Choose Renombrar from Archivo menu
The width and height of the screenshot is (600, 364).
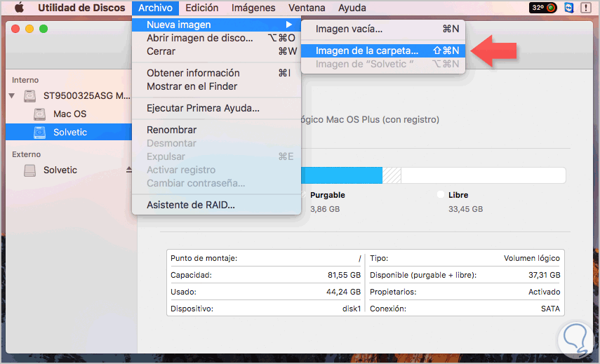coord(217,130)
